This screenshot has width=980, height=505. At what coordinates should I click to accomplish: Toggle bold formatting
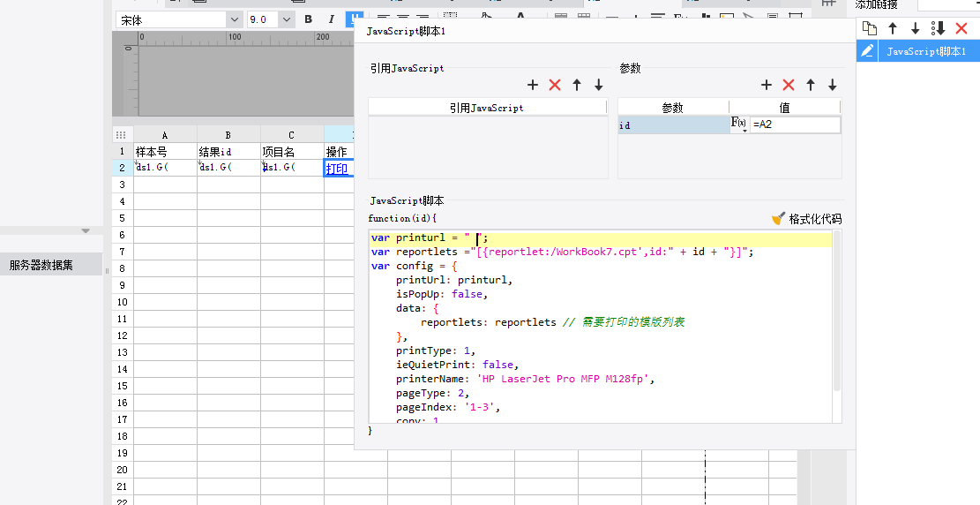308,19
